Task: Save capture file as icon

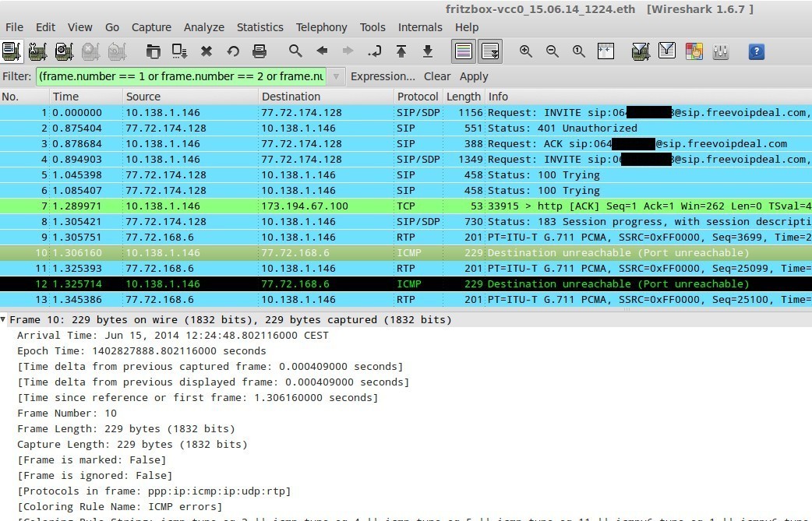Action: point(180,51)
